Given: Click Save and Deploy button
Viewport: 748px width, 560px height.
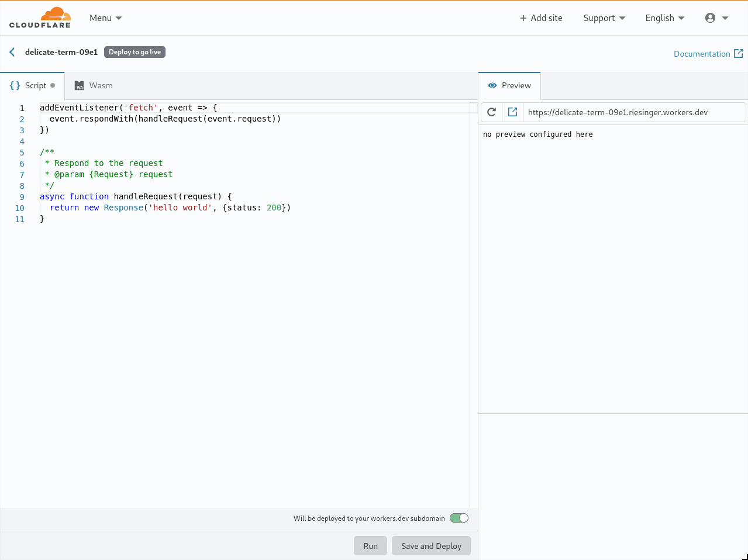Looking at the screenshot, I should [431, 546].
